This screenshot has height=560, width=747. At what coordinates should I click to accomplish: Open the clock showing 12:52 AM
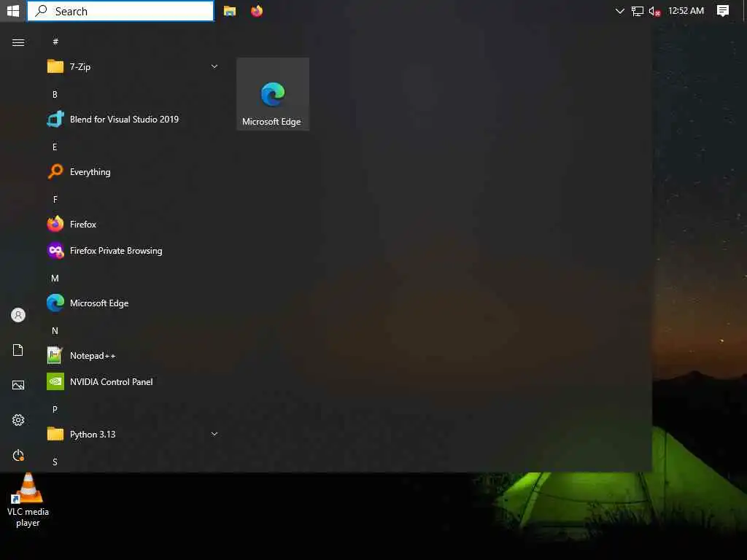click(x=686, y=10)
